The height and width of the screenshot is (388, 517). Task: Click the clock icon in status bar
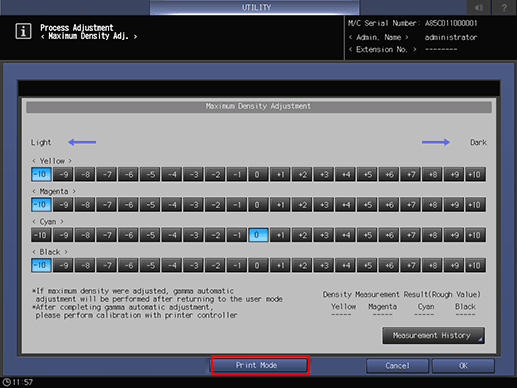click(7, 382)
